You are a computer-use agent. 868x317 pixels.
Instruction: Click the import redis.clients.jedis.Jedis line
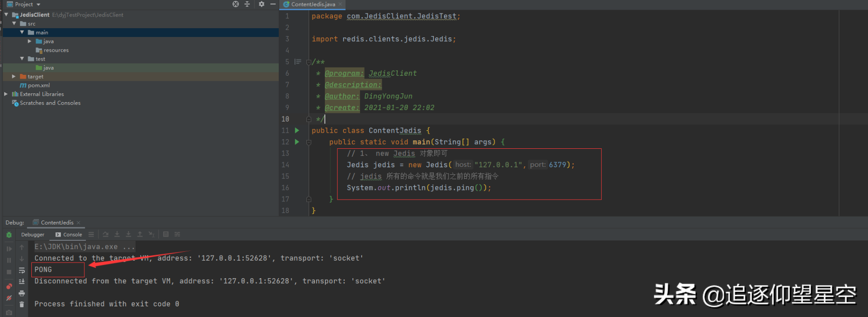coord(384,39)
